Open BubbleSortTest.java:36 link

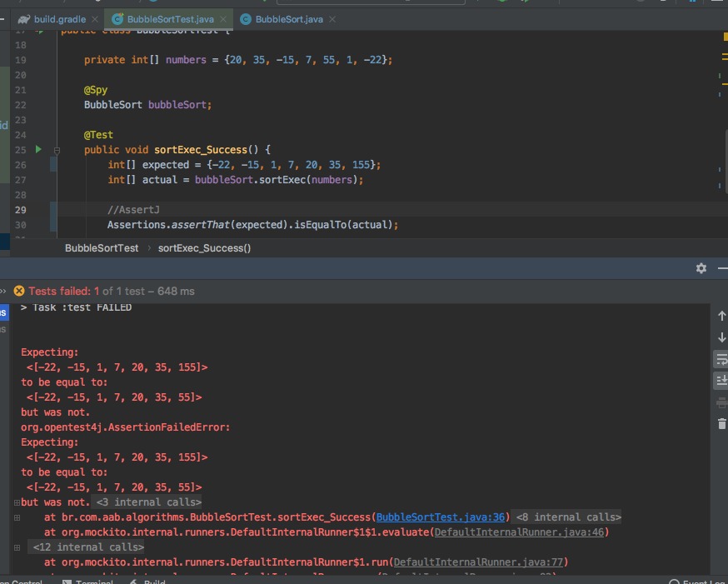(x=440, y=517)
